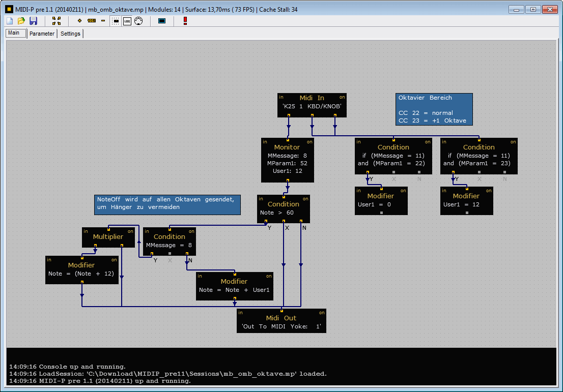The image size is (563, 392).
Task: Click the blue screen monitor icon
Action: point(162,21)
